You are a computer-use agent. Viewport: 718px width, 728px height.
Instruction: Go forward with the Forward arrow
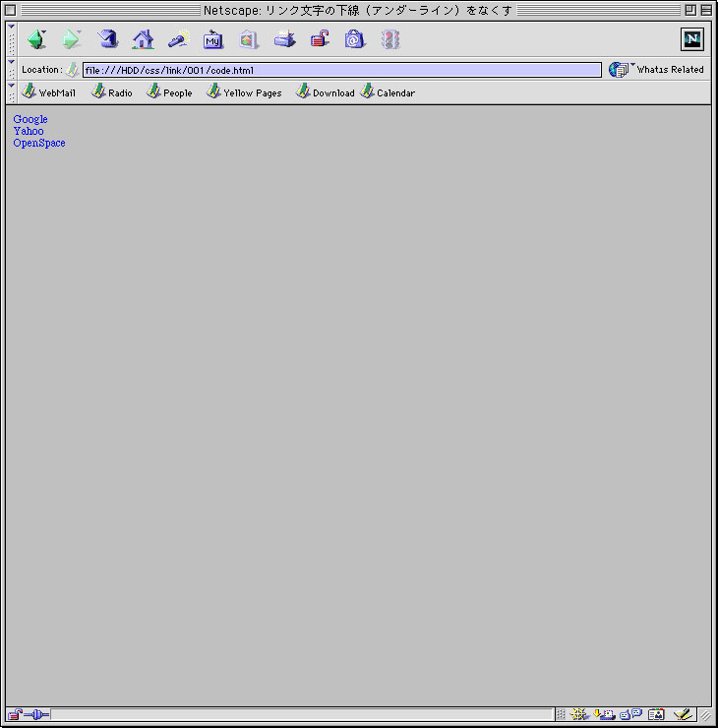coord(72,40)
